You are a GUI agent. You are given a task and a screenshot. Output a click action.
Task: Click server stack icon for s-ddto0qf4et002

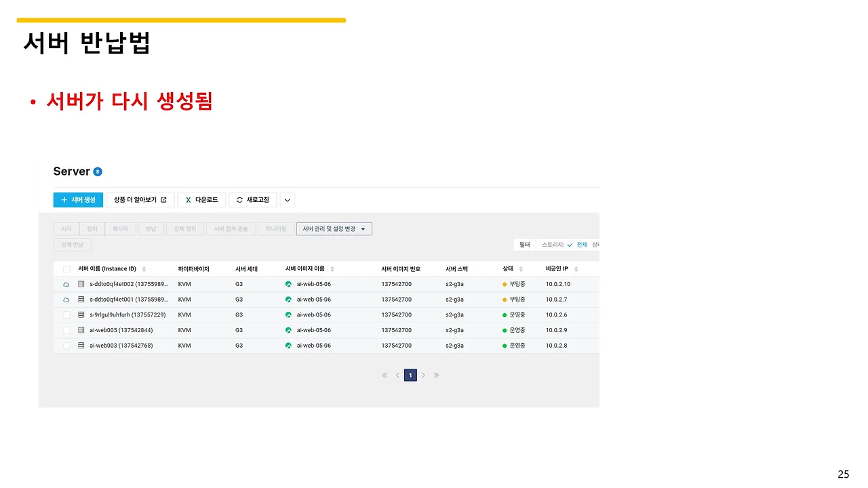[x=81, y=284]
